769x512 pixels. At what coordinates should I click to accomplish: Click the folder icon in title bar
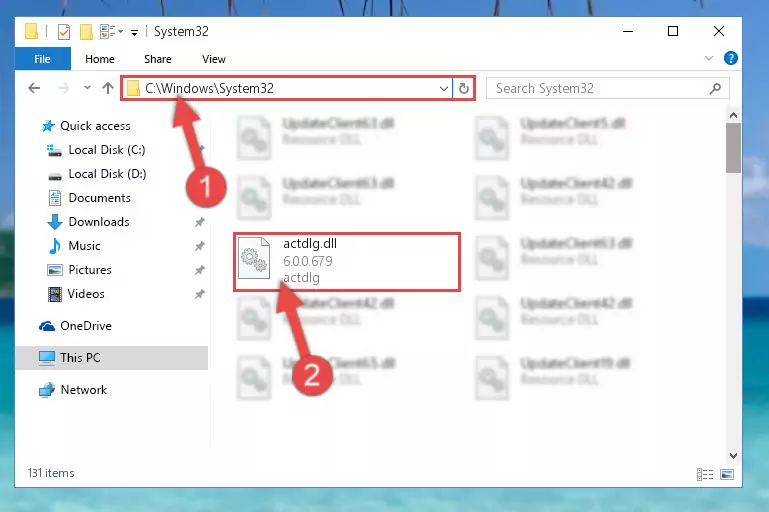[31, 31]
